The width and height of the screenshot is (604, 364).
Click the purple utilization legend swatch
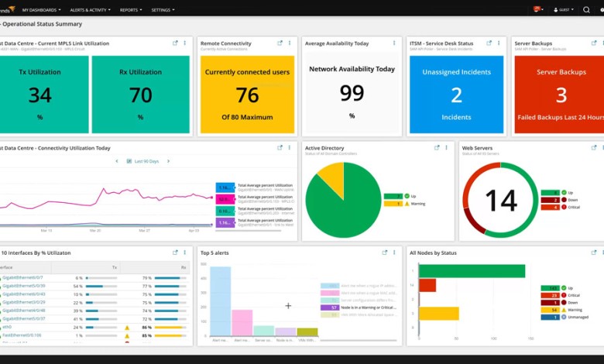(225, 222)
